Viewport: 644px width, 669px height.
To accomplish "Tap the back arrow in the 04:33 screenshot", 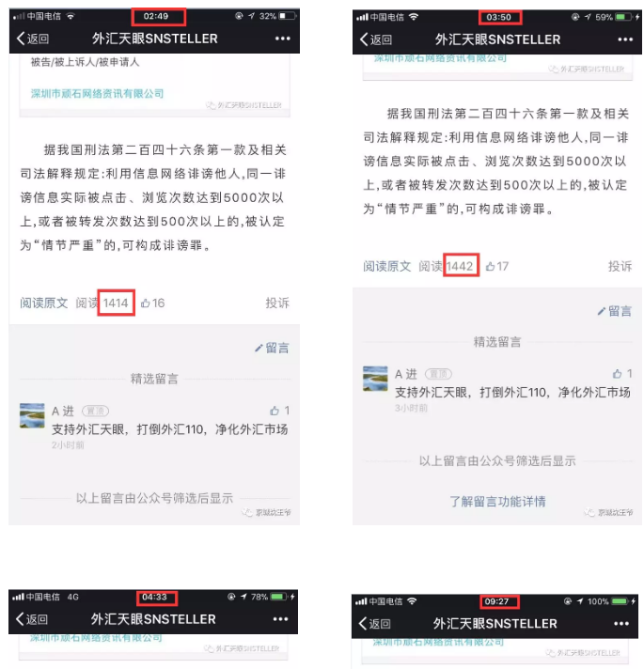I will (32, 619).
